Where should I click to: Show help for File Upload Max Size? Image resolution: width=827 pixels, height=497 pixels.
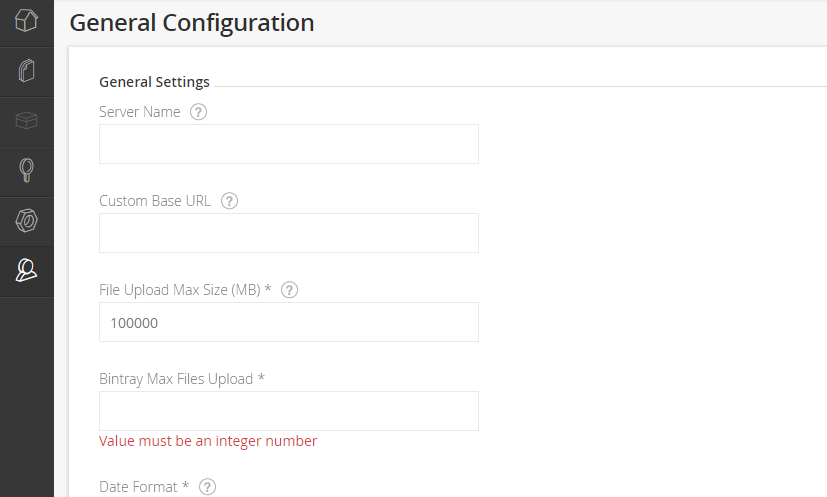click(x=290, y=290)
